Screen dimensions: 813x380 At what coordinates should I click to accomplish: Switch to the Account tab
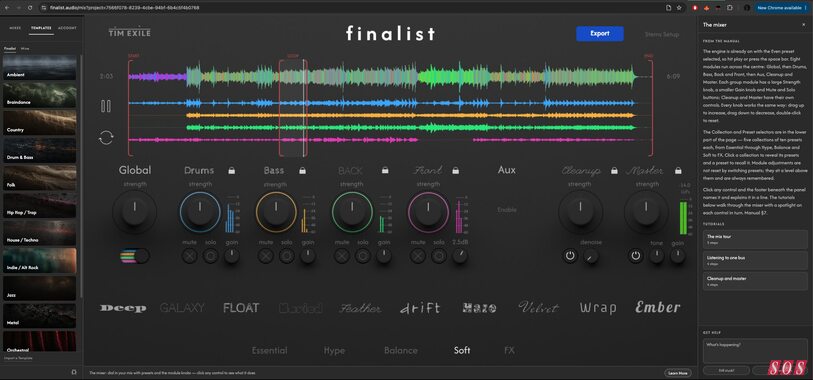click(x=67, y=28)
